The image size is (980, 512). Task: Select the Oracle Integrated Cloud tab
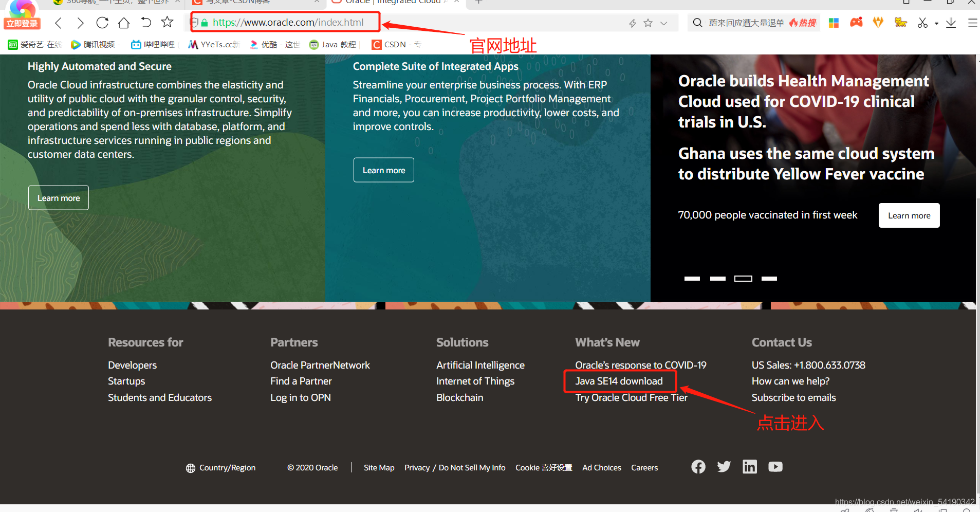pos(395,3)
